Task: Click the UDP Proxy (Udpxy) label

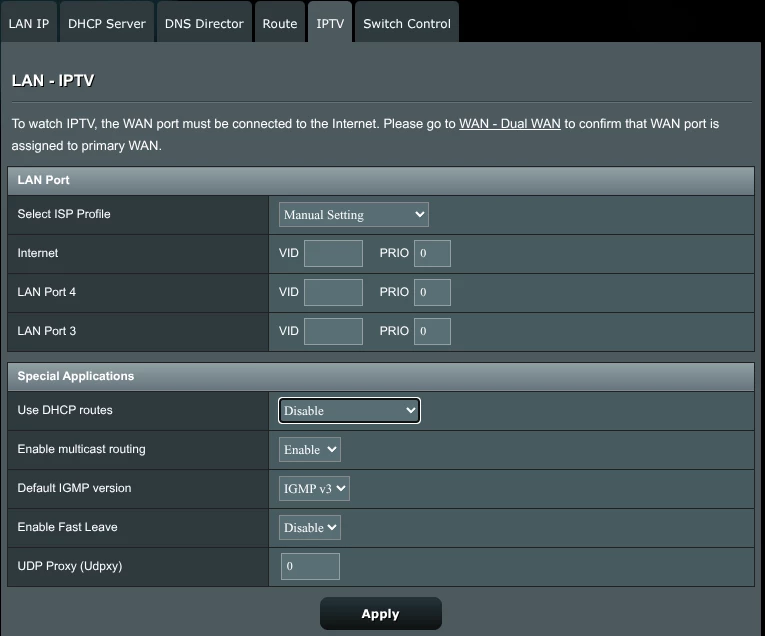Action: point(70,566)
